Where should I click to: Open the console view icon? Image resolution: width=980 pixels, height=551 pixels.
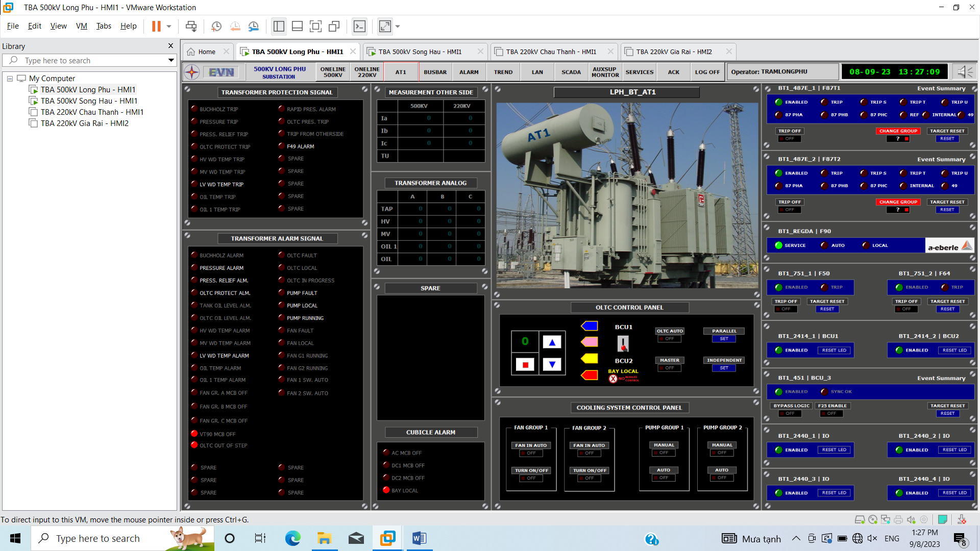coord(359,27)
